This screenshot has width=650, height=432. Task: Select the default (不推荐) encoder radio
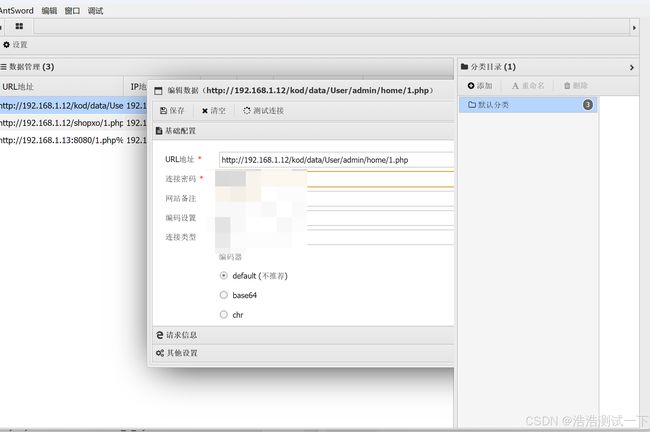click(x=224, y=275)
